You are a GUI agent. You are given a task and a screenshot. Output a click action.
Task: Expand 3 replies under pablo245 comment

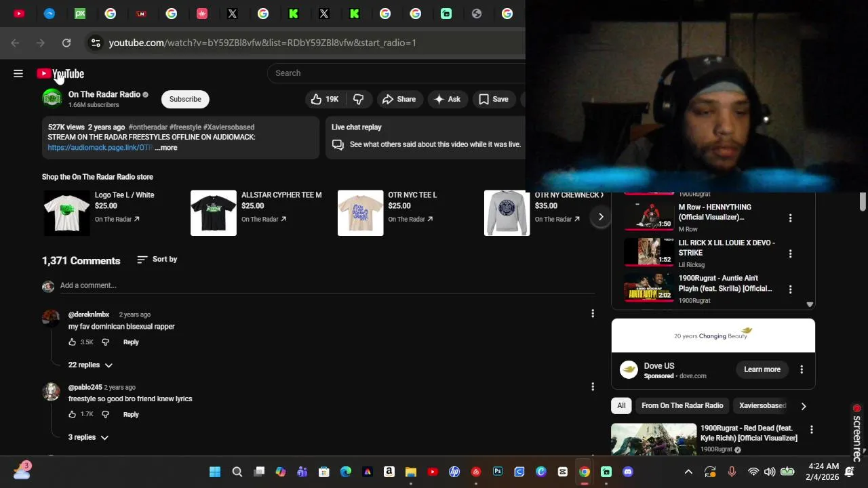click(x=88, y=437)
